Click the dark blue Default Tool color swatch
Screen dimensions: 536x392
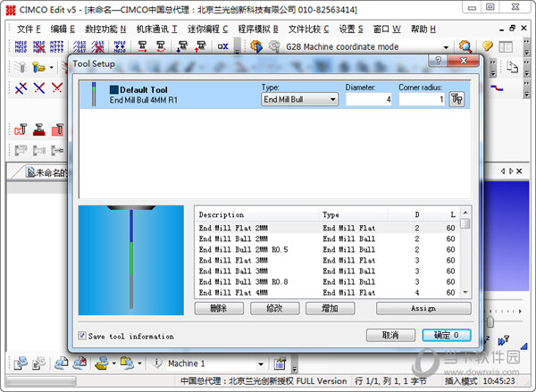coord(113,89)
